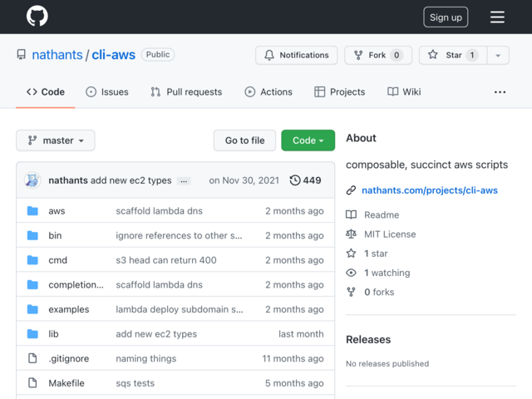Switch to the Issues tab
The image size is (532, 399).
click(x=107, y=92)
